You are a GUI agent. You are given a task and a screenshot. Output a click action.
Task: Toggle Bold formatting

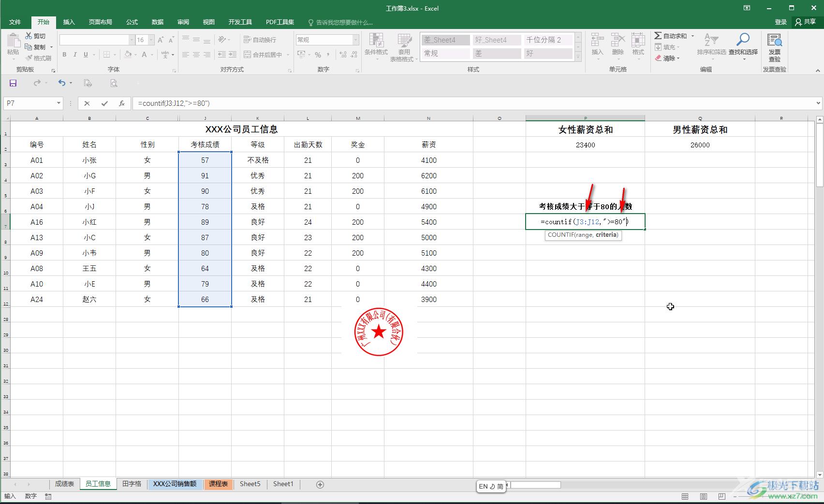(x=64, y=55)
